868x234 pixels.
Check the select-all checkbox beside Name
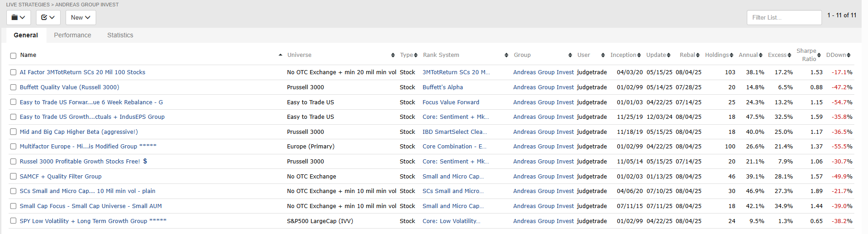(13, 56)
